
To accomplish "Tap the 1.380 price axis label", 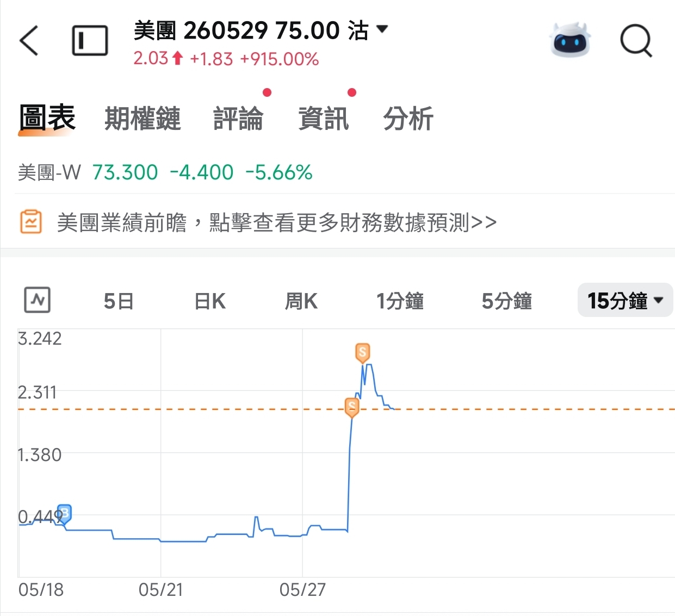I will click(x=39, y=455).
